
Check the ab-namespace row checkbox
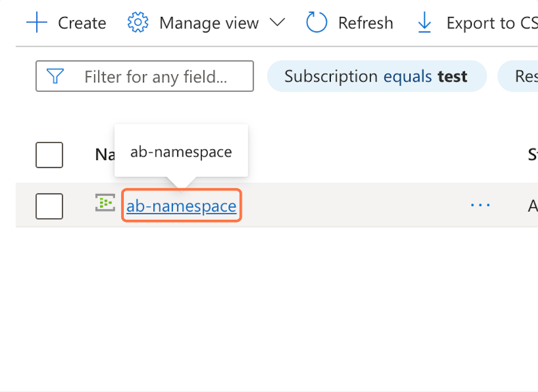click(x=49, y=206)
